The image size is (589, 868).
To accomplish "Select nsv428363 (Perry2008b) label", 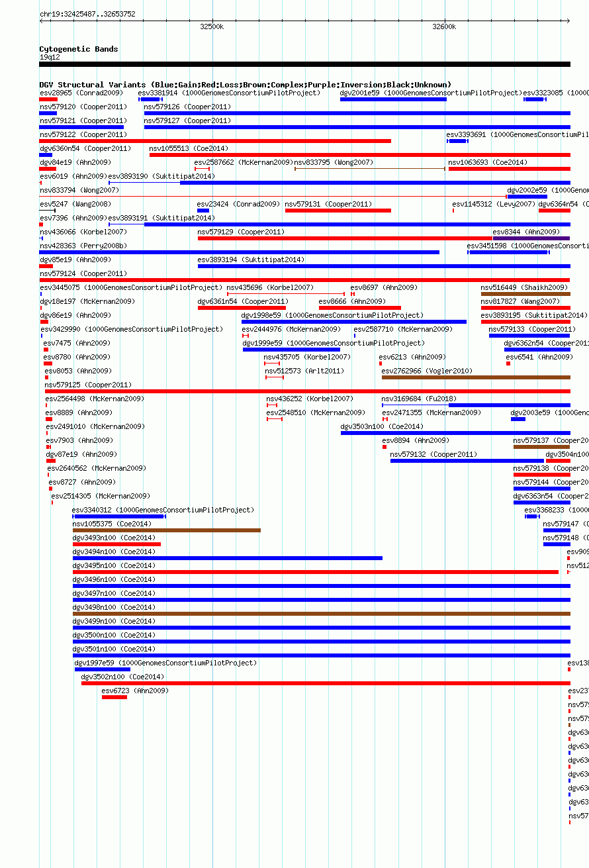I will (83, 246).
